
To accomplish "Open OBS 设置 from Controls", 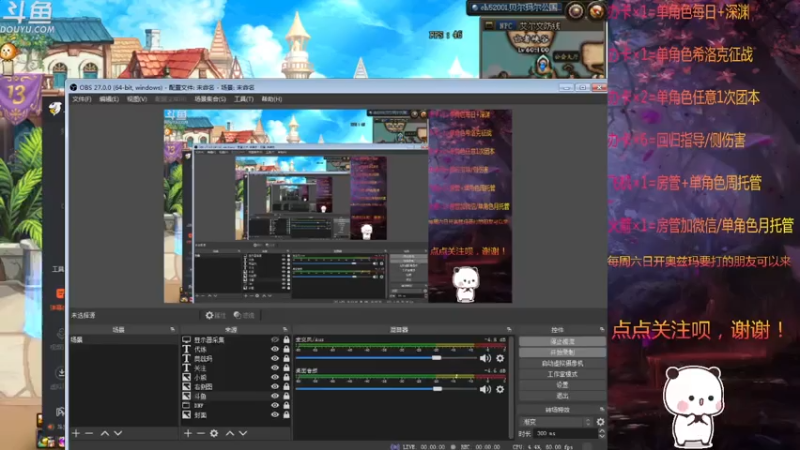I will click(562, 385).
